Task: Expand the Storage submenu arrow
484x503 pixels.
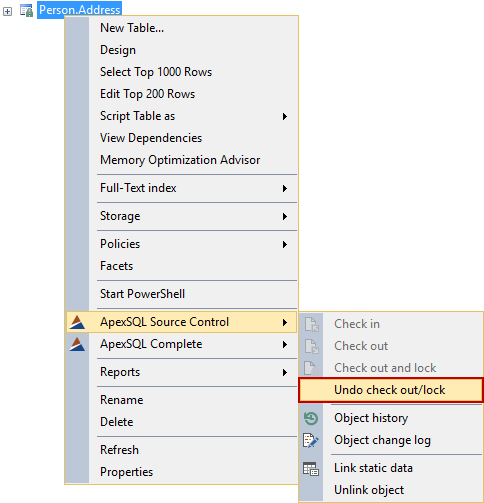Action: coord(285,216)
